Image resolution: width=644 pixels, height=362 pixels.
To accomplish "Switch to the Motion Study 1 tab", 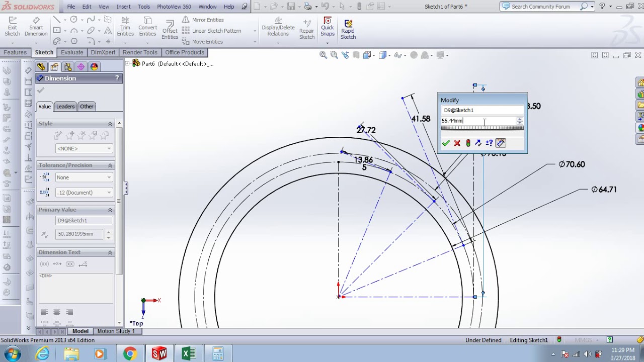I will tap(116, 331).
